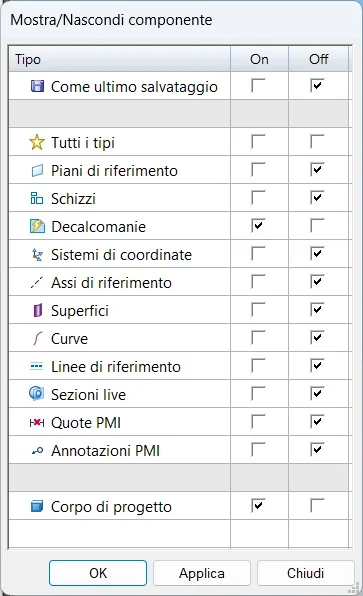This screenshot has height=596, width=363.
Task: Select the Piani di riferimento plane icon
Action: pyautogui.click(x=37, y=171)
